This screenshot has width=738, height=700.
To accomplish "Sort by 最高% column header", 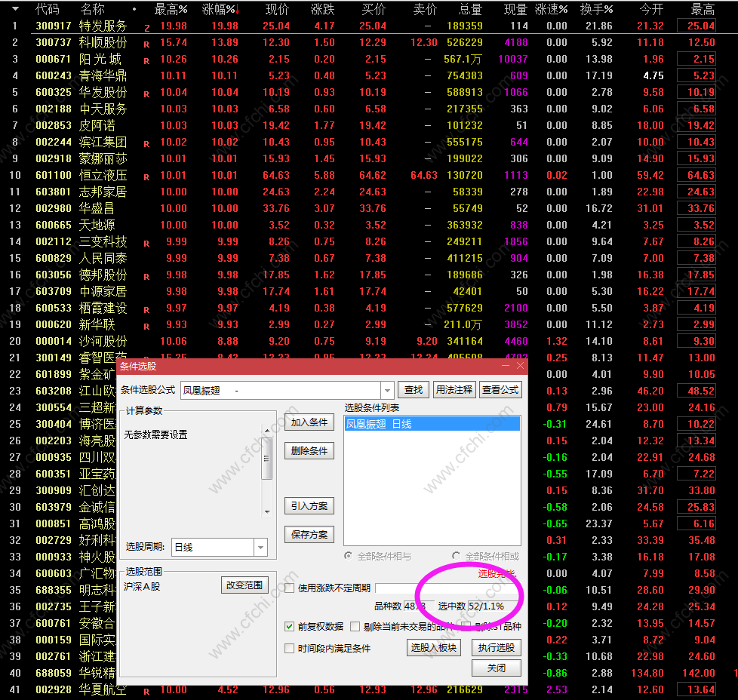I will click(171, 9).
